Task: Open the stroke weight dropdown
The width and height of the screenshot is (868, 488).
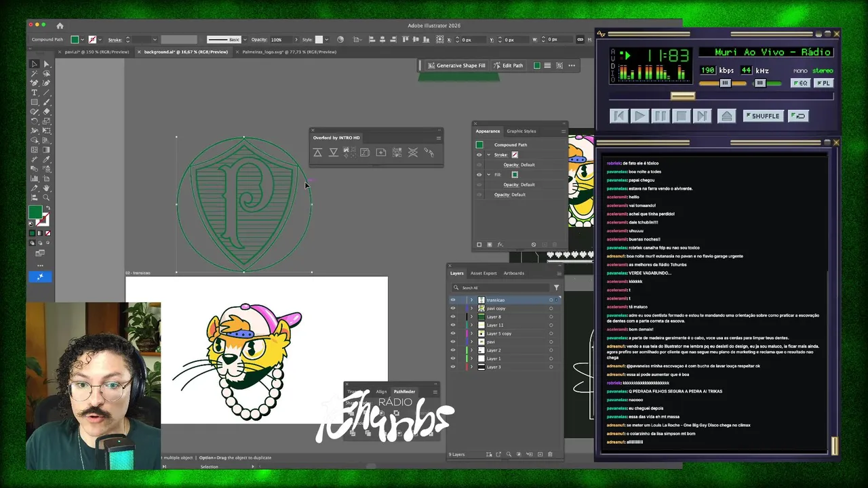Action: tap(155, 39)
